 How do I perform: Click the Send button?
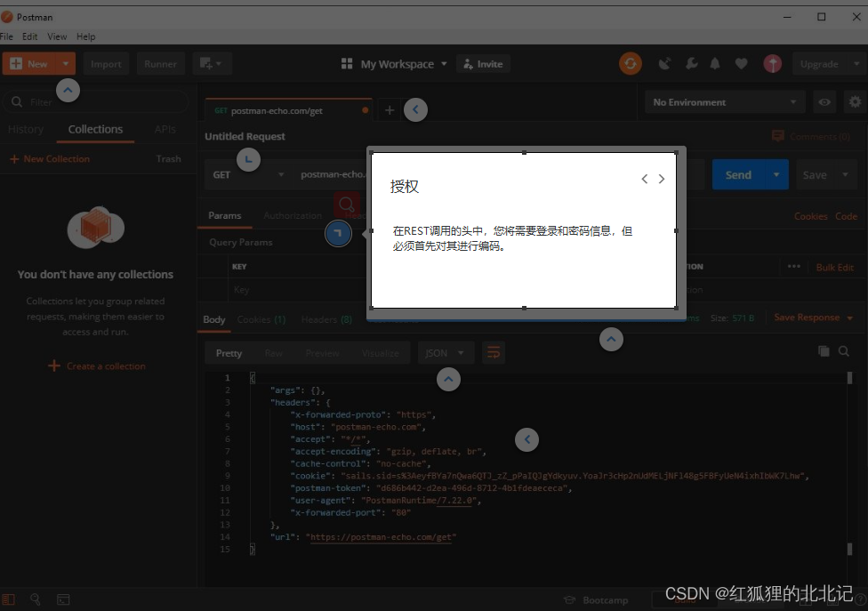point(738,174)
